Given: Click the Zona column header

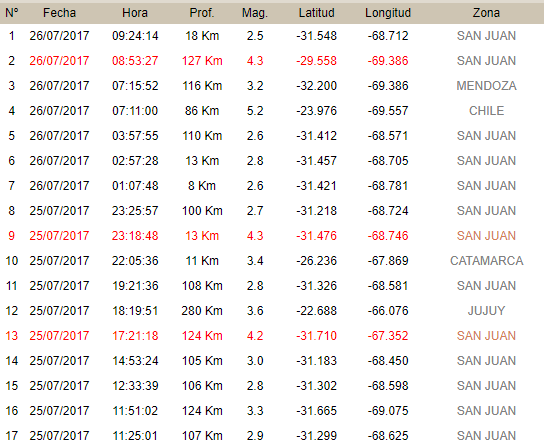Looking at the screenshot, I should coord(486,13).
